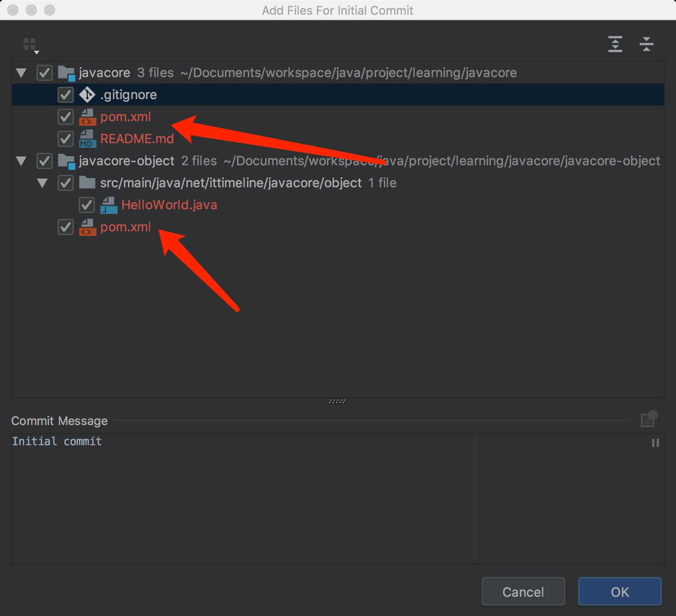Click the pause marker in commit message area
This screenshot has height=616, width=676.
click(x=655, y=443)
